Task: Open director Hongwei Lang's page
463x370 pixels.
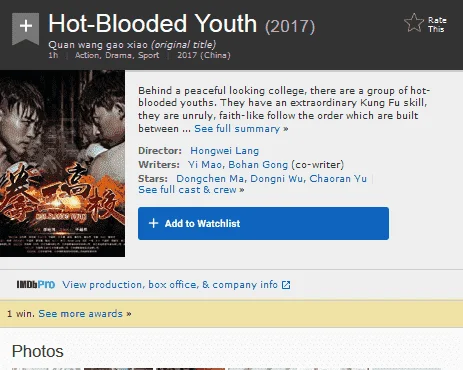Action: (224, 151)
